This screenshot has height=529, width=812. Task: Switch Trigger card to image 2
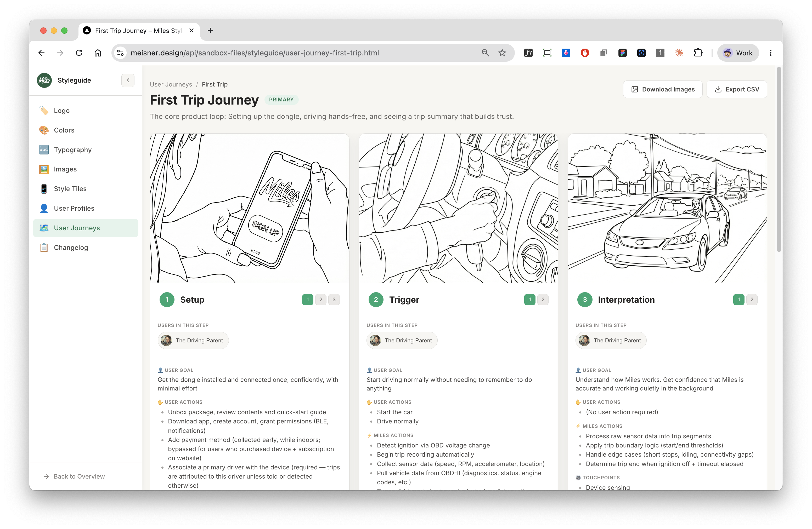coord(543,300)
